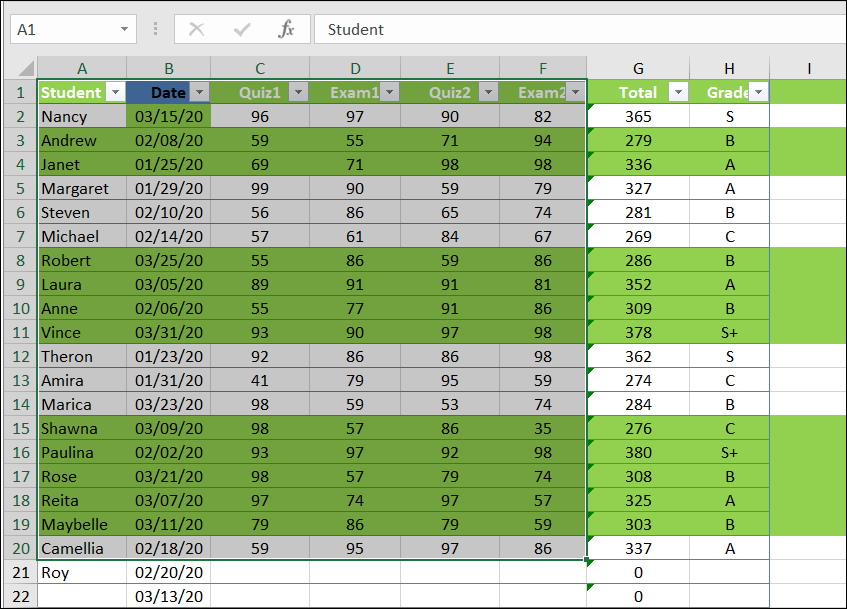This screenshot has height=609, width=847.
Task: Select column header G
Action: click(x=638, y=68)
